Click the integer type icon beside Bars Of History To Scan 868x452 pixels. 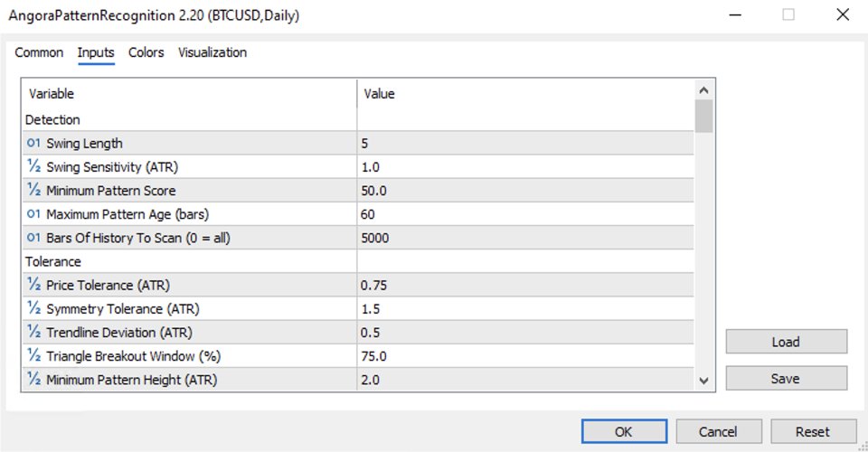[x=33, y=238]
